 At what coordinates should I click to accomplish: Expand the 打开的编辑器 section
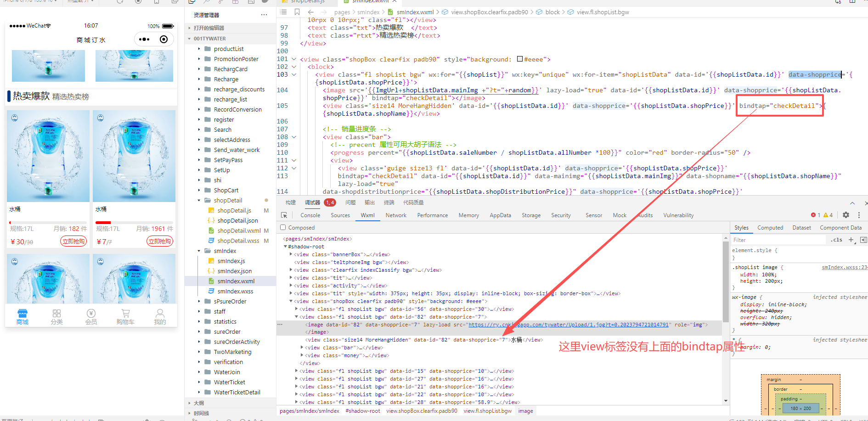tap(209, 28)
